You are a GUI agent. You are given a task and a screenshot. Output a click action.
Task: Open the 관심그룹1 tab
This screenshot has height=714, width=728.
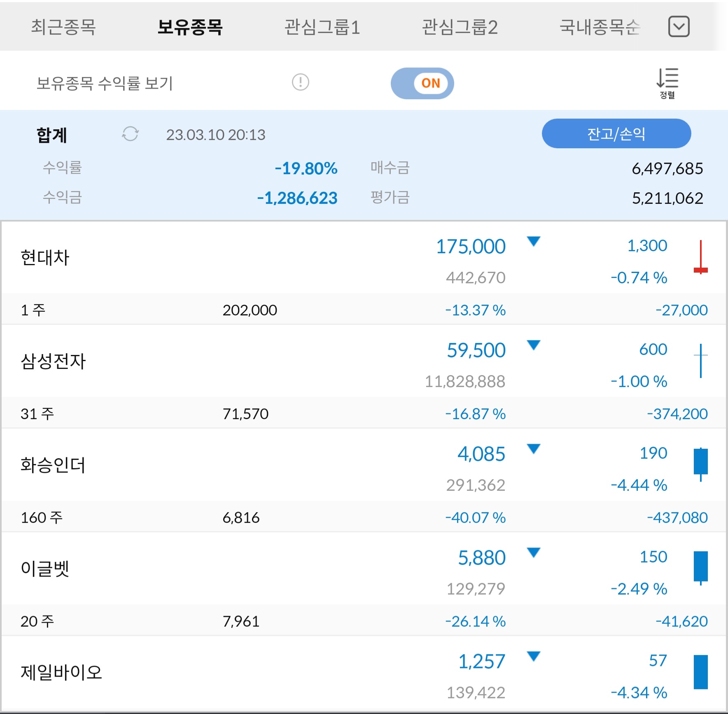pyautogui.click(x=322, y=27)
